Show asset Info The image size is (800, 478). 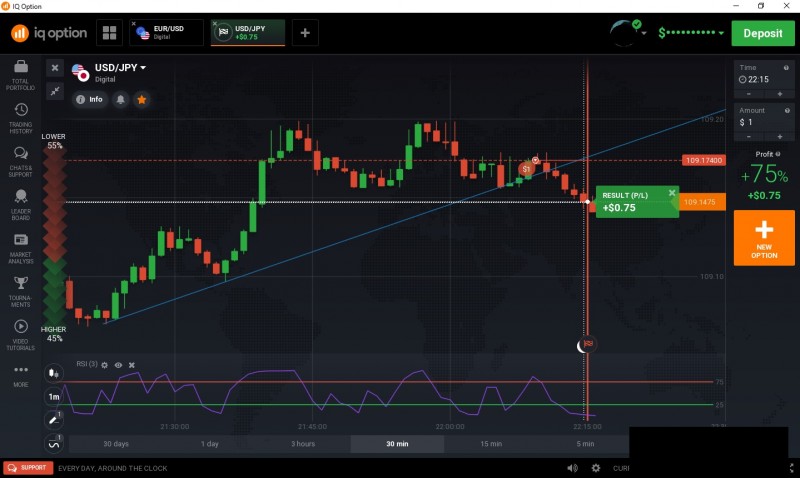[90, 99]
